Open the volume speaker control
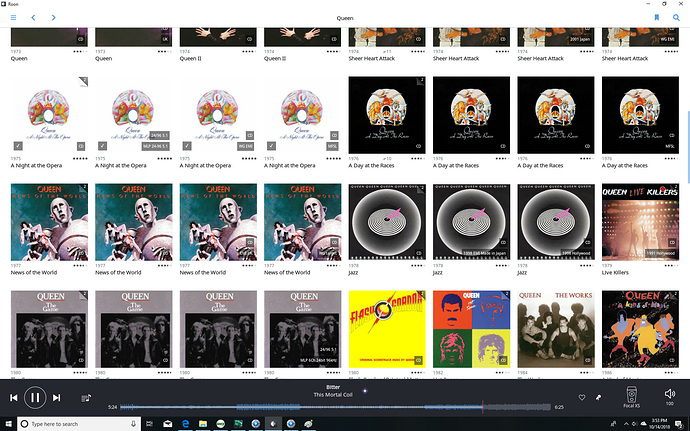Image resolution: width=690 pixels, height=431 pixels. pyautogui.click(x=669, y=394)
